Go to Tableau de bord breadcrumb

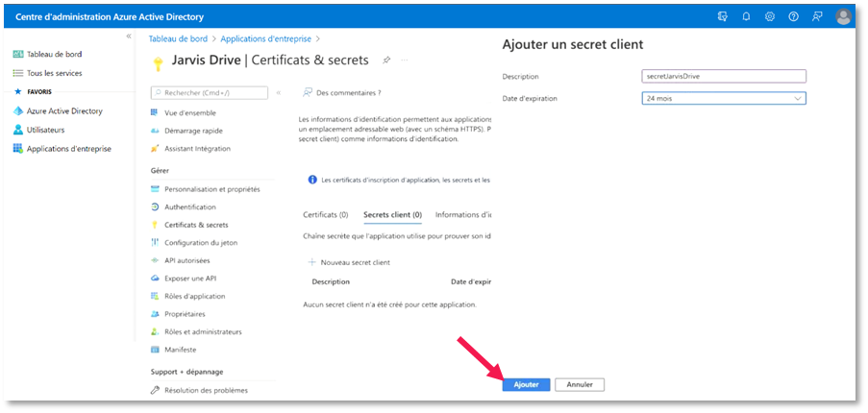(x=178, y=38)
